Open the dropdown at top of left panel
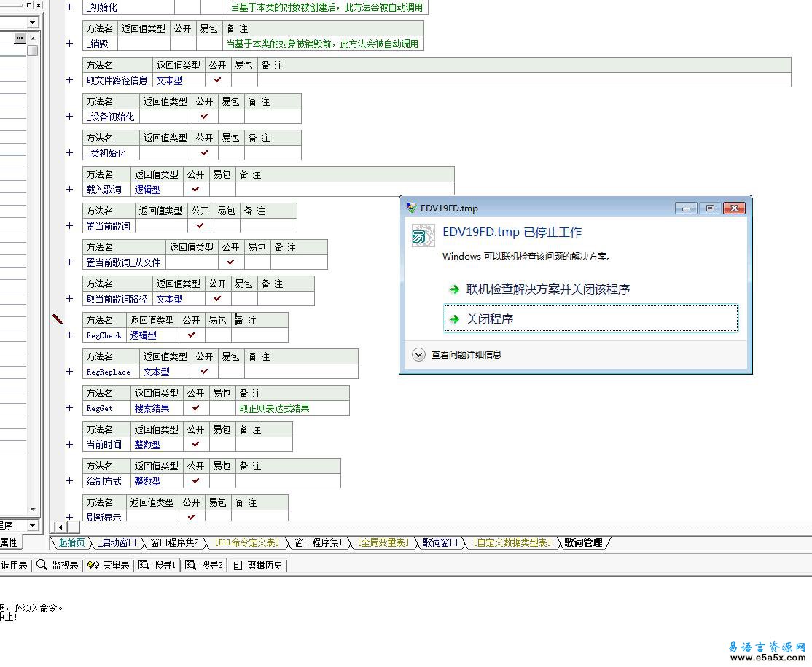The image size is (812, 667). pos(33,23)
